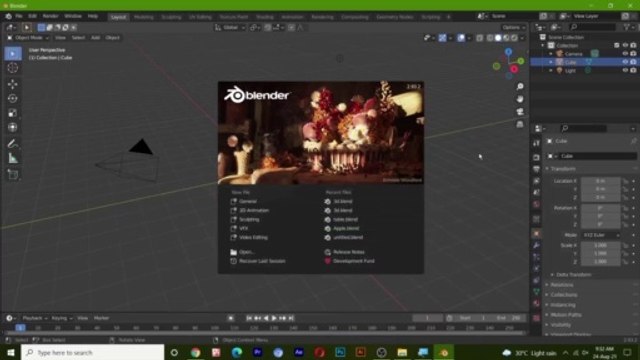
Task: Open the Render menu
Action: [51, 16]
